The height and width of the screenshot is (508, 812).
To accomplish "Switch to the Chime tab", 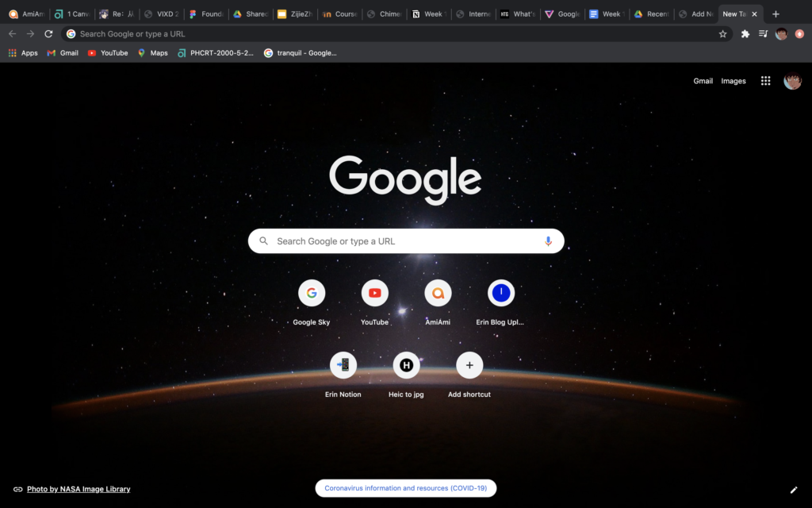I will 385,14.
